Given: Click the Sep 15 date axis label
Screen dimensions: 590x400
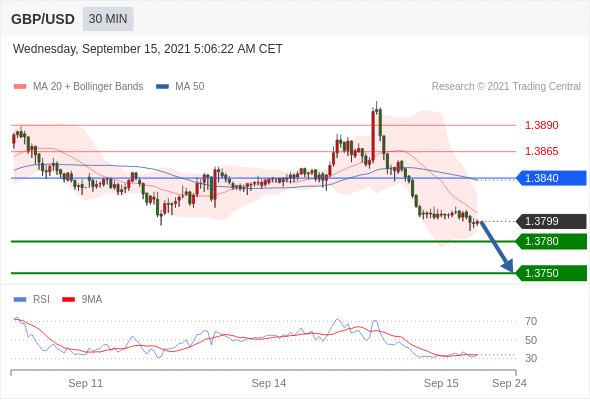Looking at the screenshot, I should coord(441,383).
